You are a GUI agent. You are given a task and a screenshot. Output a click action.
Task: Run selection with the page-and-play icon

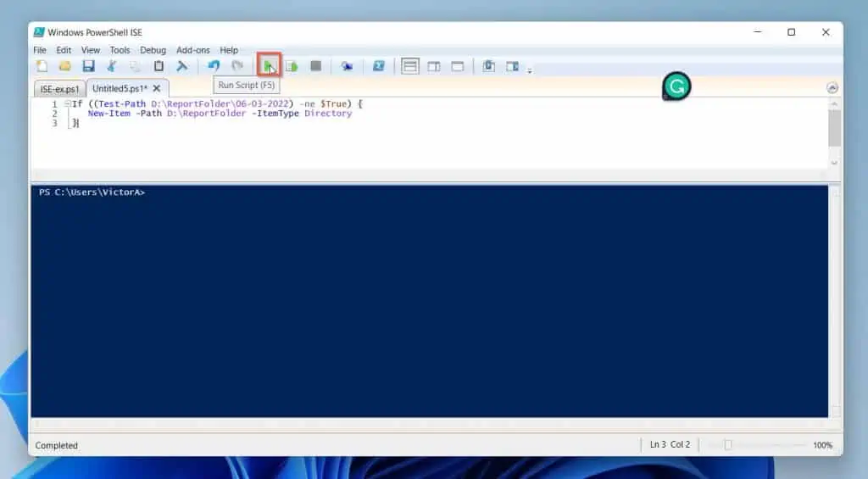[x=292, y=66]
